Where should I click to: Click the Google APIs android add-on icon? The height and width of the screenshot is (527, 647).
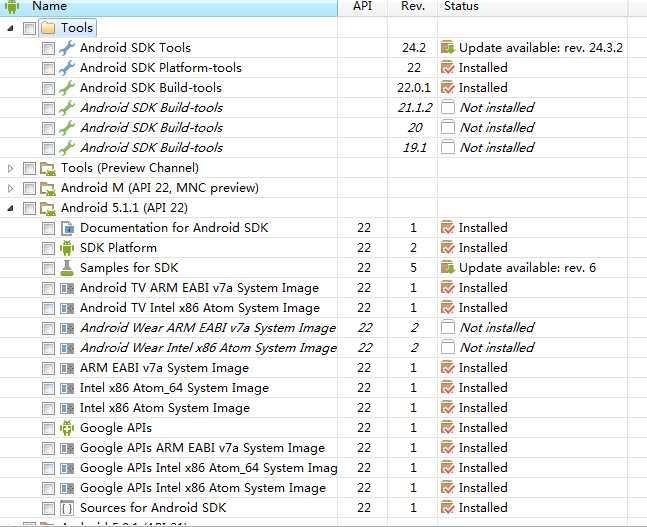pyautogui.click(x=67, y=428)
